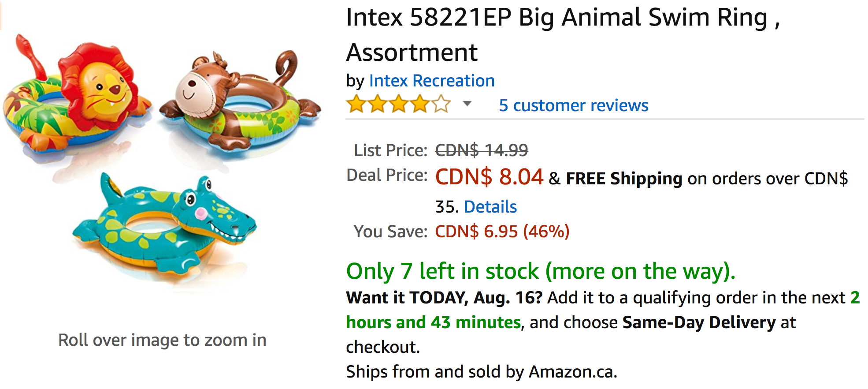The image size is (868, 389).
Task: Click the empty fifth rating star
Action: (441, 105)
